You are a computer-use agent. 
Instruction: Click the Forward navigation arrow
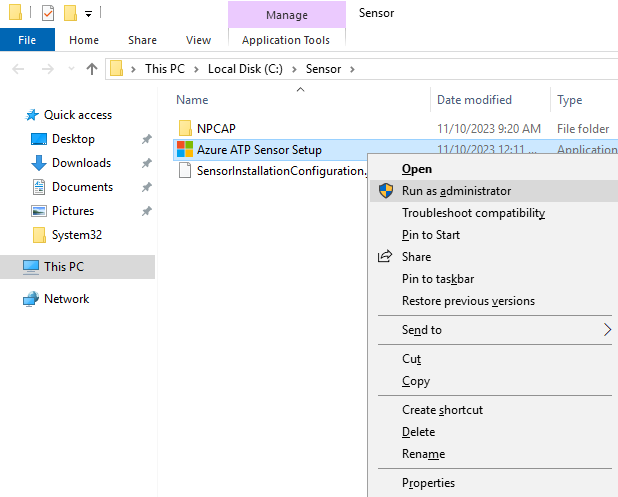[48, 69]
